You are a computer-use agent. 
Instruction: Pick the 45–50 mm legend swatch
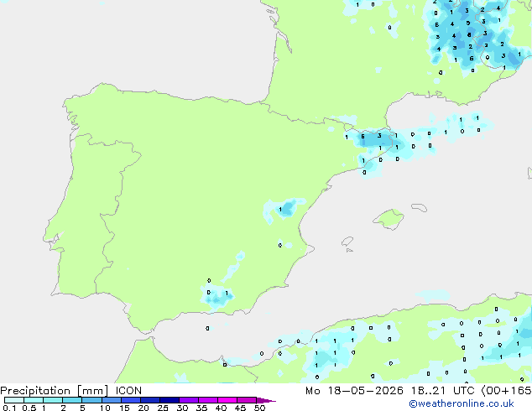(247, 400)
